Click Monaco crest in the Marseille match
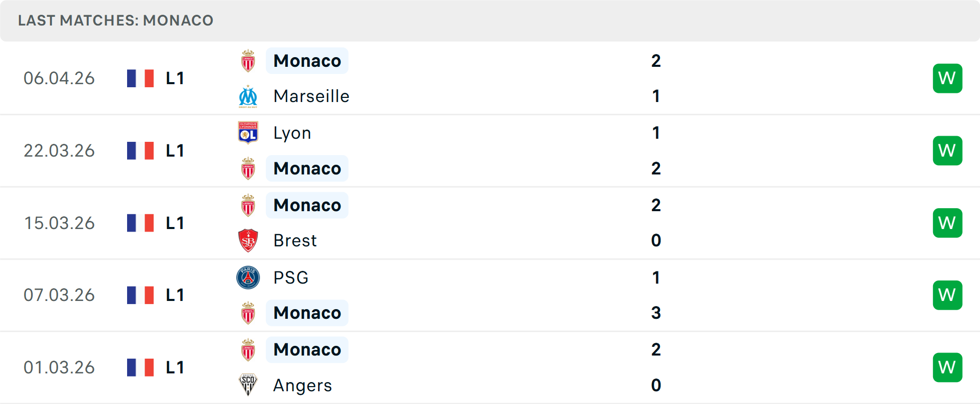The width and height of the screenshot is (980, 404). 248,61
